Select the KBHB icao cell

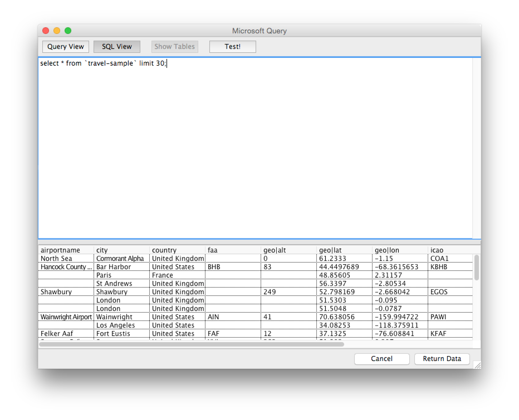450,267
